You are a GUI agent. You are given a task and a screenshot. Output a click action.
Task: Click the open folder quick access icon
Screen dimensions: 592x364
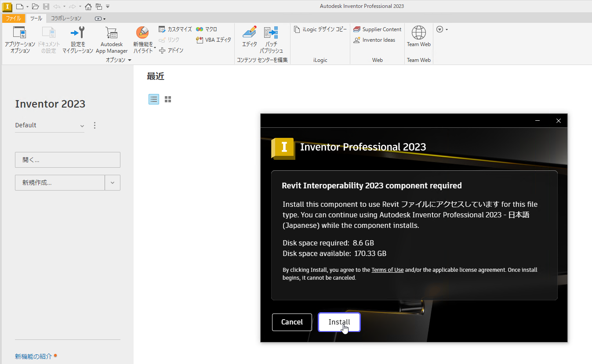[x=36, y=7]
